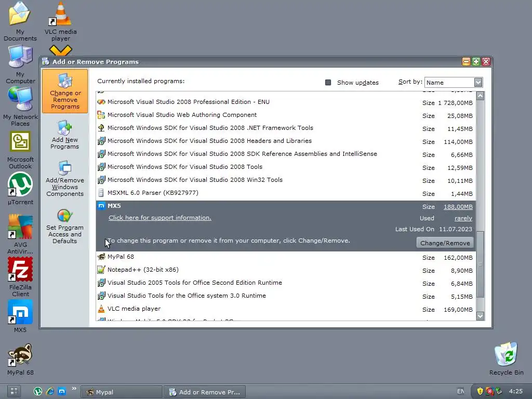
Task: Click the MyPal 68 raccoon icon in list
Action: pyautogui.click(x=101, y=257)
